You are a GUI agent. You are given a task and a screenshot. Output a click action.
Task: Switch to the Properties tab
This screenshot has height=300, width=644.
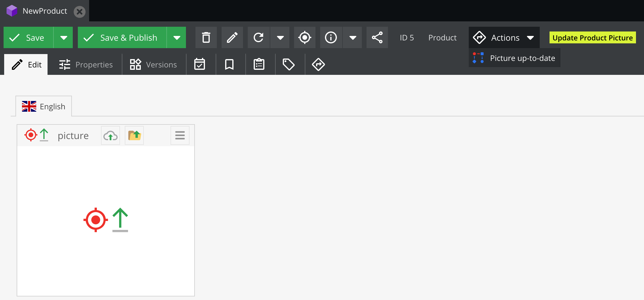click(86, 64)
